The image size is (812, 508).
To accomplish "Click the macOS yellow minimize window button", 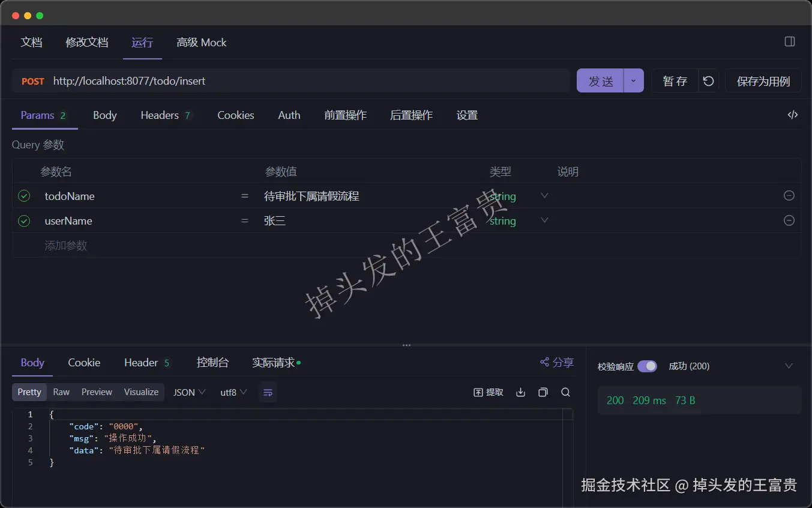I will 28,16.
